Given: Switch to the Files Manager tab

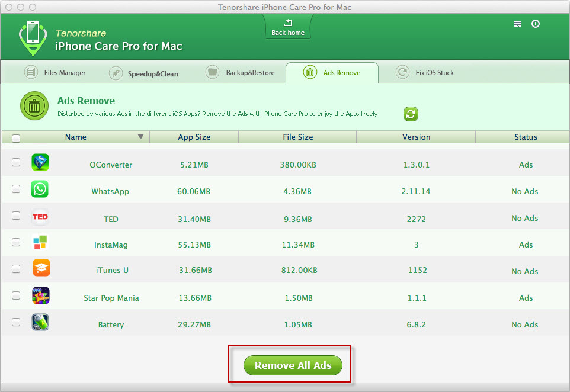Looking at the screenshot, I should pyautogui.click(x=56, y=73).
